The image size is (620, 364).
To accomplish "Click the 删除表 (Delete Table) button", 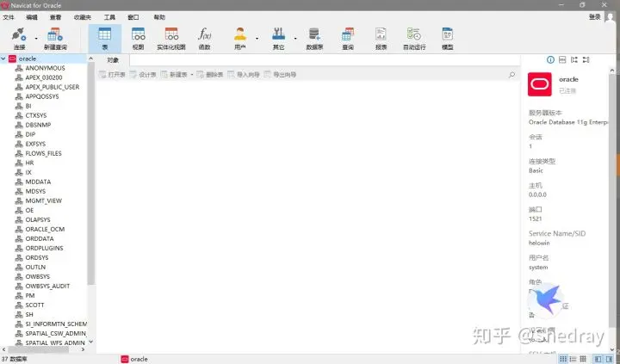I will pyautogui.click(x=210, y=74).
